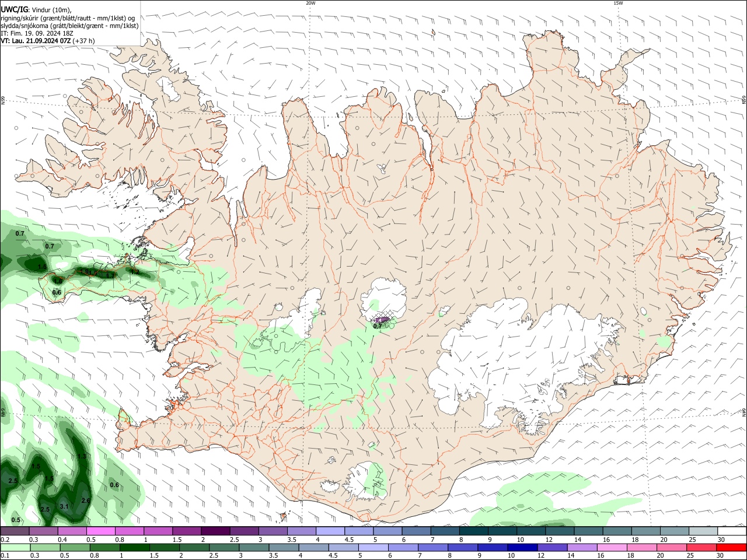This screenshot has height=560, width=747.
Task: Click the upper-scale swatch between 0.2 and 0.3
Action: click(x=15, y=531)
